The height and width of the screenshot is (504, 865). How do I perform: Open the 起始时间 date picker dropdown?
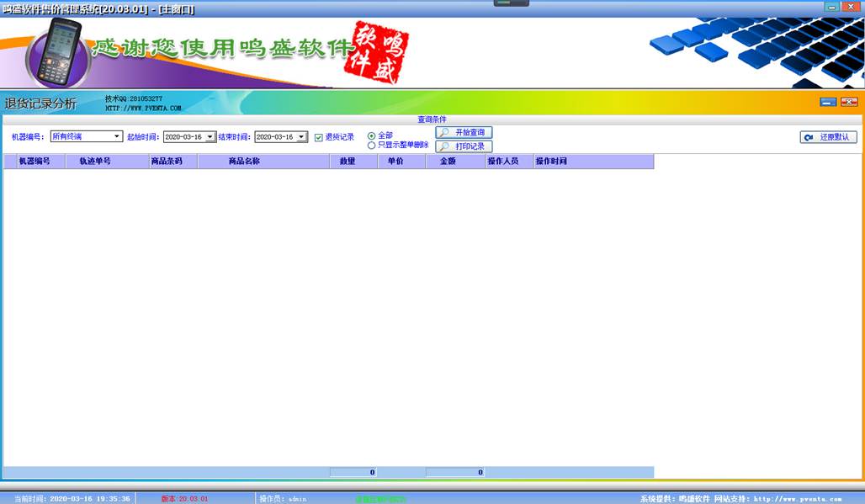(x=210, y=137)
